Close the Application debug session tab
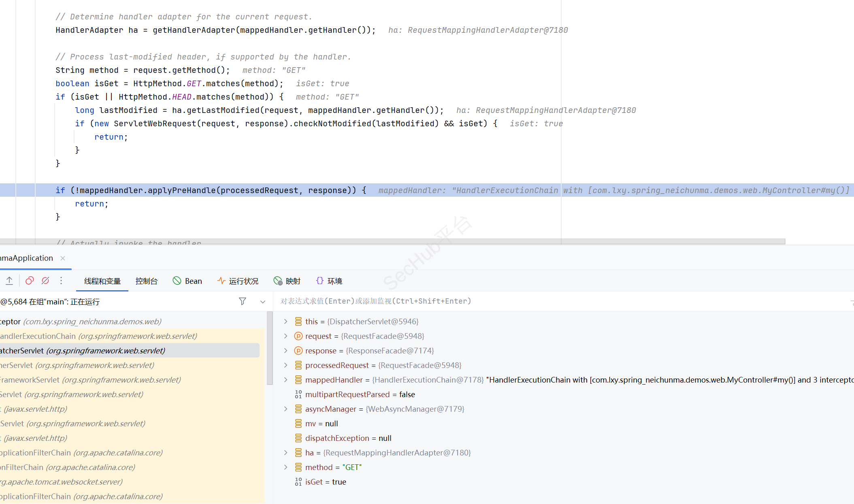 (x=63, y=258)
